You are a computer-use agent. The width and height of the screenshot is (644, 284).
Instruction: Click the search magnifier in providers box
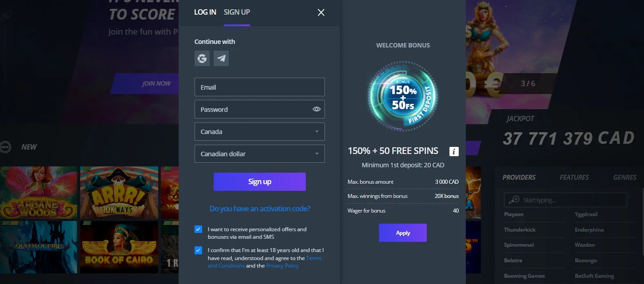click(514, 200)
